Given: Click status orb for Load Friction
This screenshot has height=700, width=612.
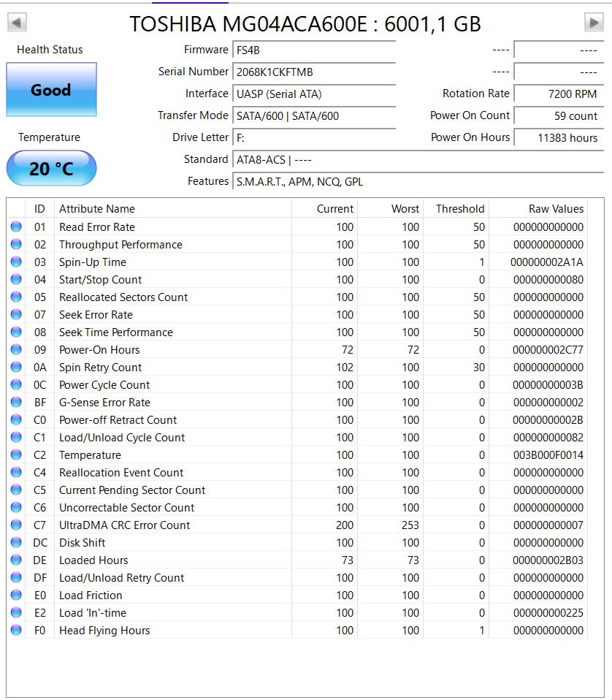Looking at the screenshot, I should click(x=16, y=595).
